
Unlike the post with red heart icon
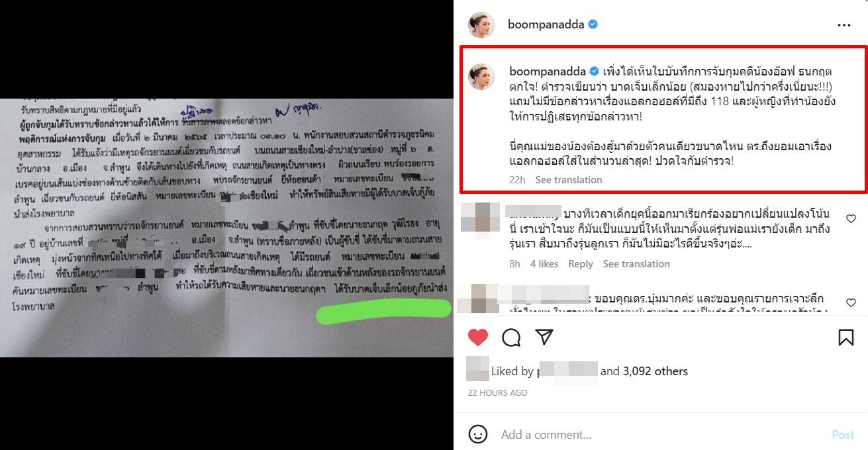[478, 337]
